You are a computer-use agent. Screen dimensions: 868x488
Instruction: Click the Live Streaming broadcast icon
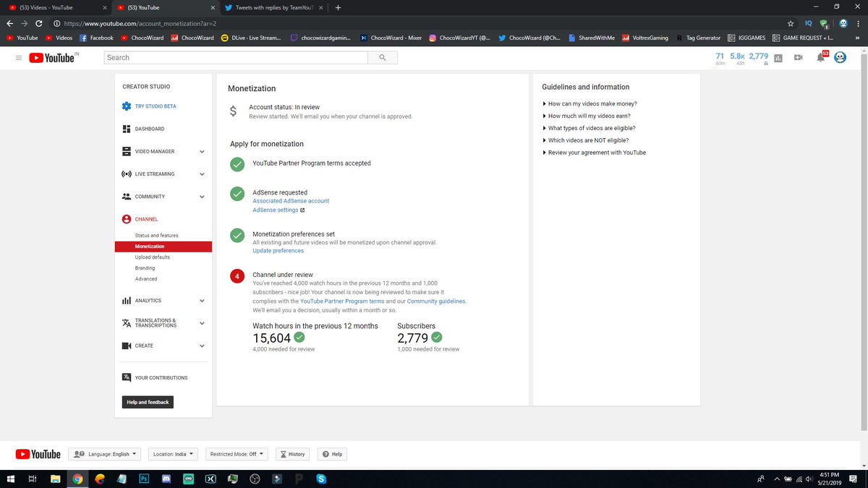(127, 174)
